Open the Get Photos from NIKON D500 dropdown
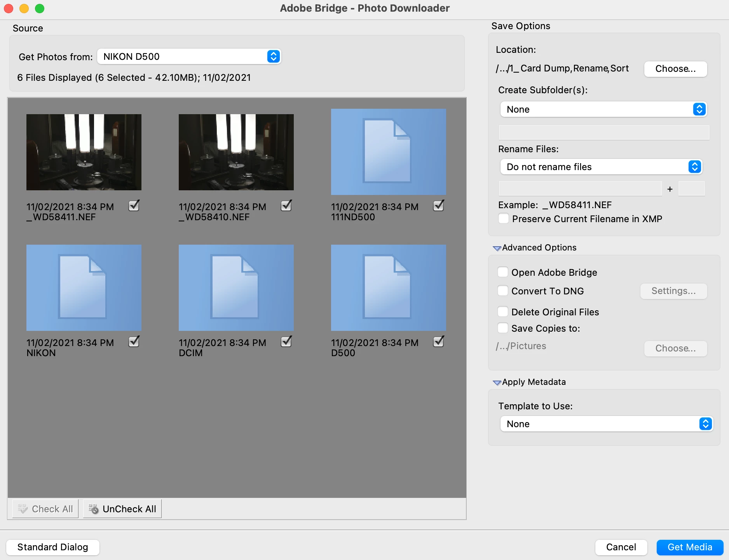Viewport: 729px width, 560px height. click(x=189, y=57)
